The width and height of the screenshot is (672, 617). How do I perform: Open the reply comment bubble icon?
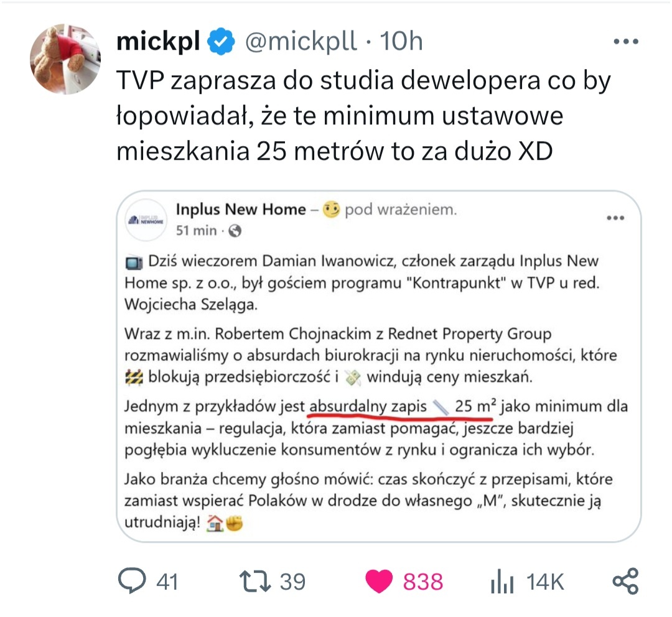point(131,582)
